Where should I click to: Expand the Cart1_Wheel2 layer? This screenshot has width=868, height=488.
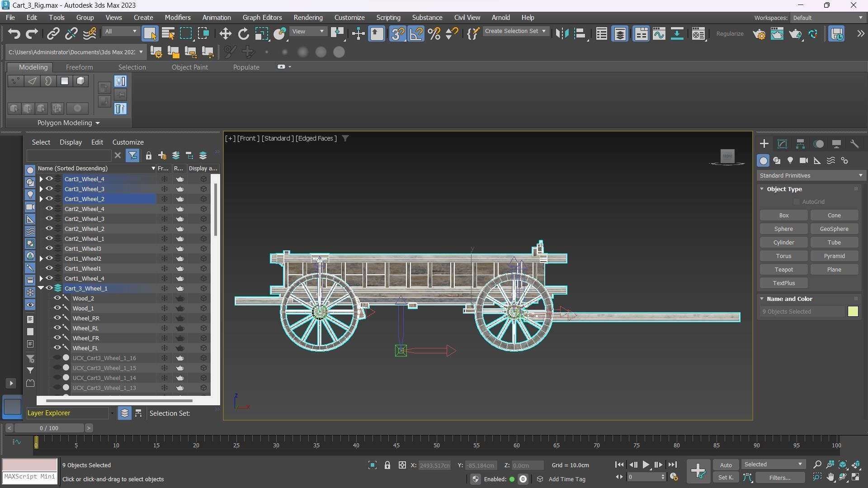41,258
